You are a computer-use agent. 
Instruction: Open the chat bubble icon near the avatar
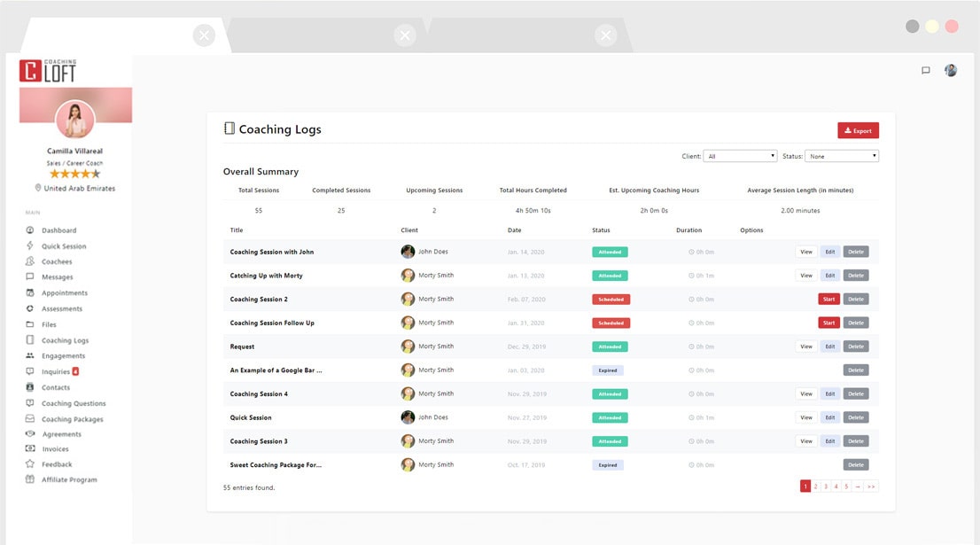[x=925, y=70]
